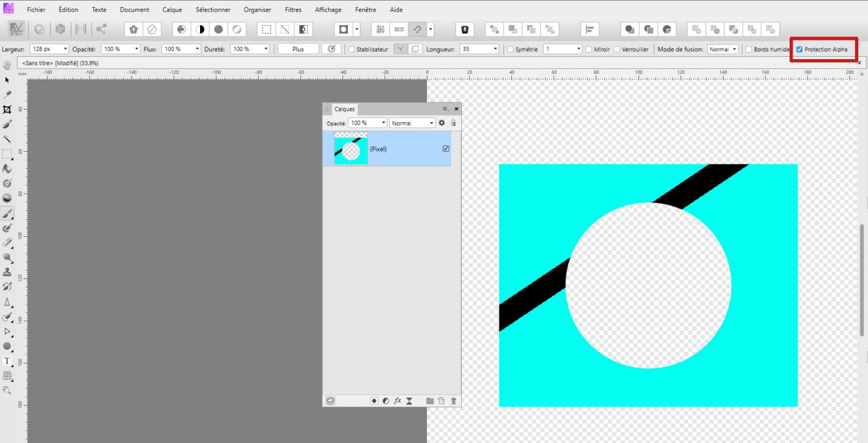The width and height of the screenshot is (868, 443).
Task: Select the Ellipse shape tool
Action: pos(7,347)
